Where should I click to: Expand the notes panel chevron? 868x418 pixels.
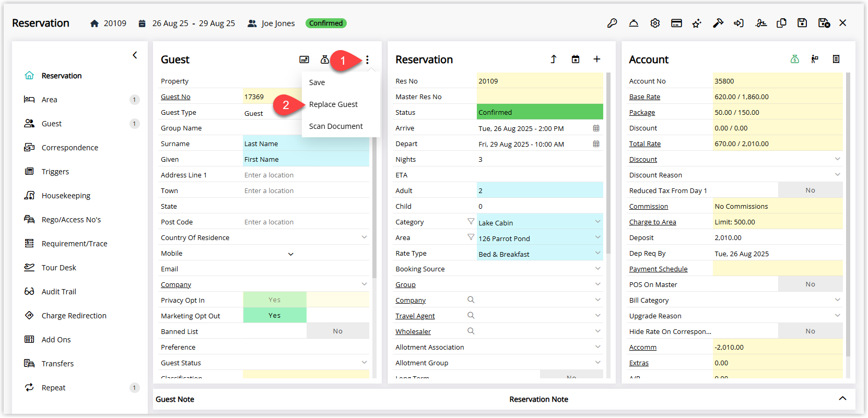pos(842,399)
